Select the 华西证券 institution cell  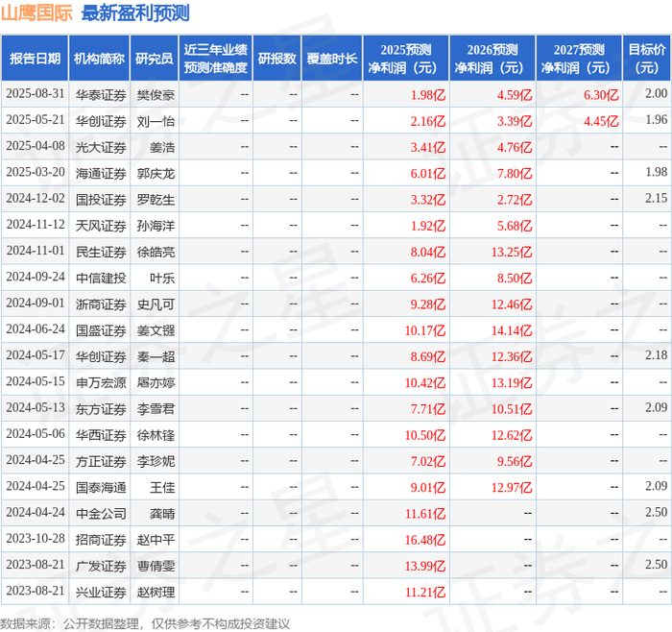pyautogui.click(x=101, y=435)
